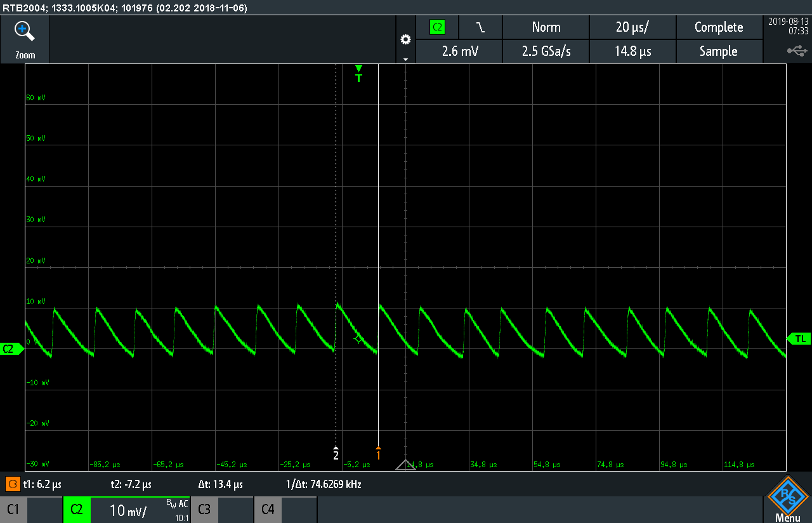This screenshot has width=812, height=523.
Task: Change the Sample acquisition mode
Action: coord(719,51)
